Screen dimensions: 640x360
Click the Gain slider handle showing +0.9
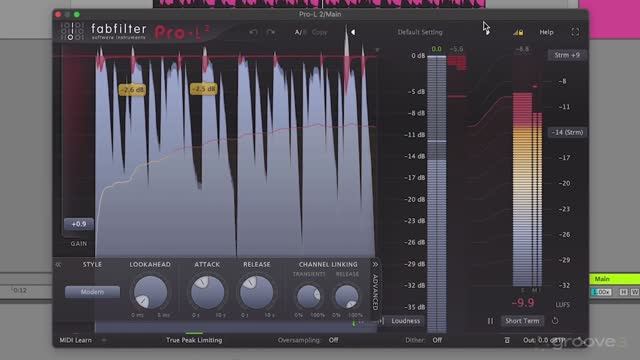click(x=79, y=224)
